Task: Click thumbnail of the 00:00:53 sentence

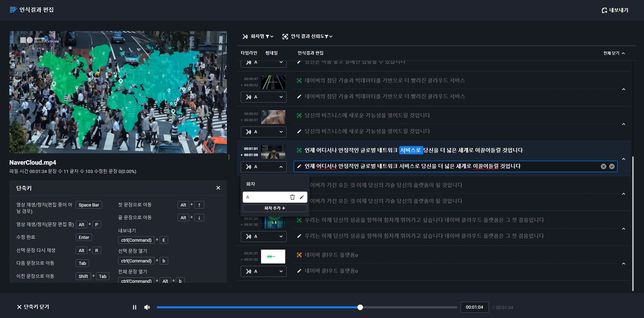Action: click(x=273, y=117)
